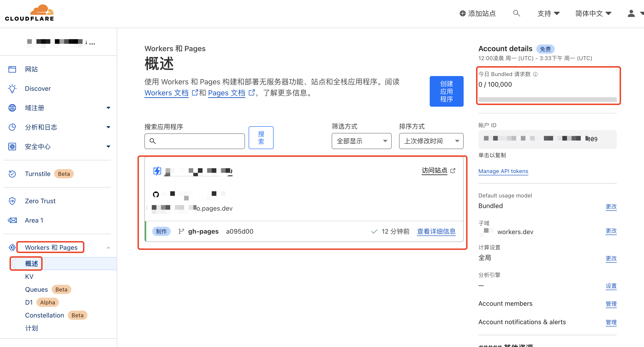
Task: Expand the 域注册 sidebar section
Action: point(108,108)
